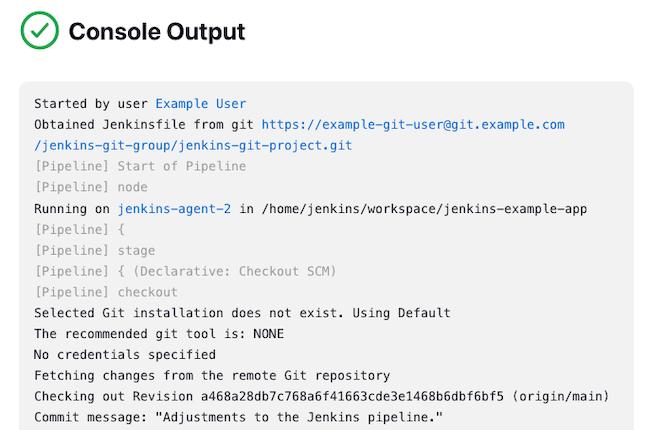Click the "[Pipeline] node" log line
The image size is (650, 430).
pyautogui.click(x=90, y=188)
